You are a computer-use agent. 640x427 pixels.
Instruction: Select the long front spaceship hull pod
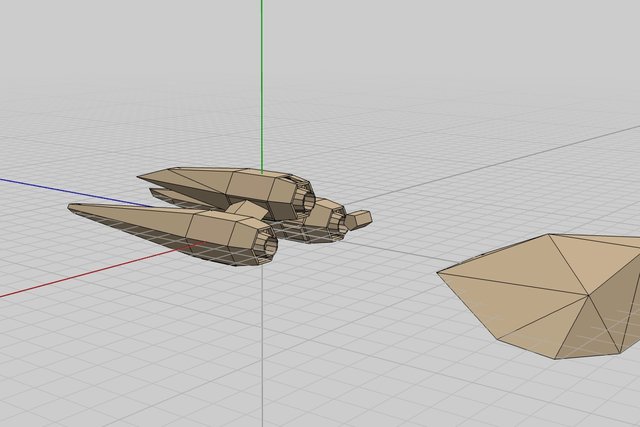[x=172, y=234]
